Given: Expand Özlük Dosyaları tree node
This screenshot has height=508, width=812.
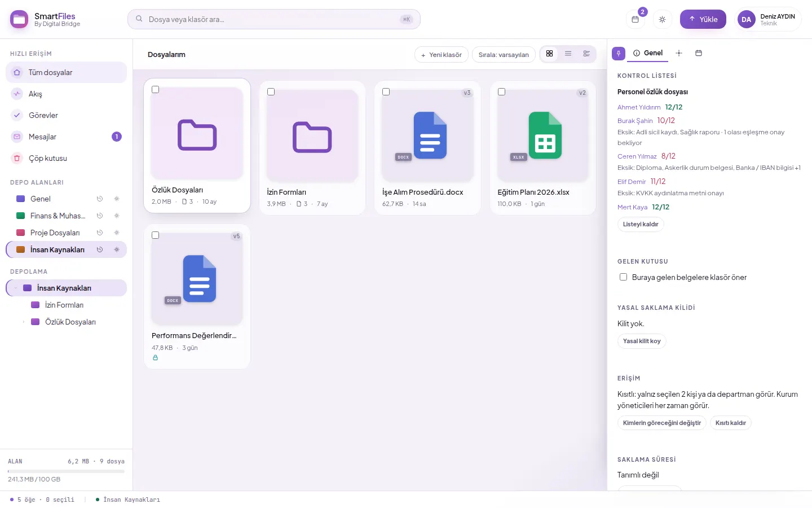Looking at the screenshot, I should (x=24, y=322).
